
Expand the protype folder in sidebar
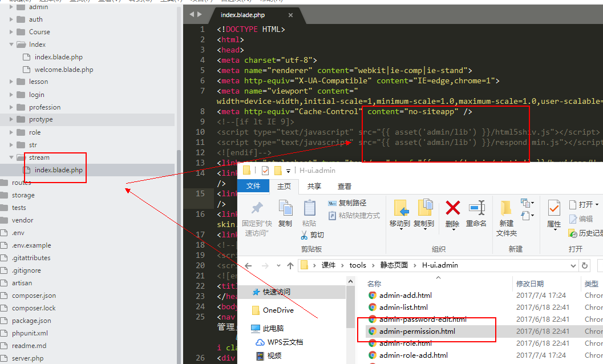click(x=11, y=120)
